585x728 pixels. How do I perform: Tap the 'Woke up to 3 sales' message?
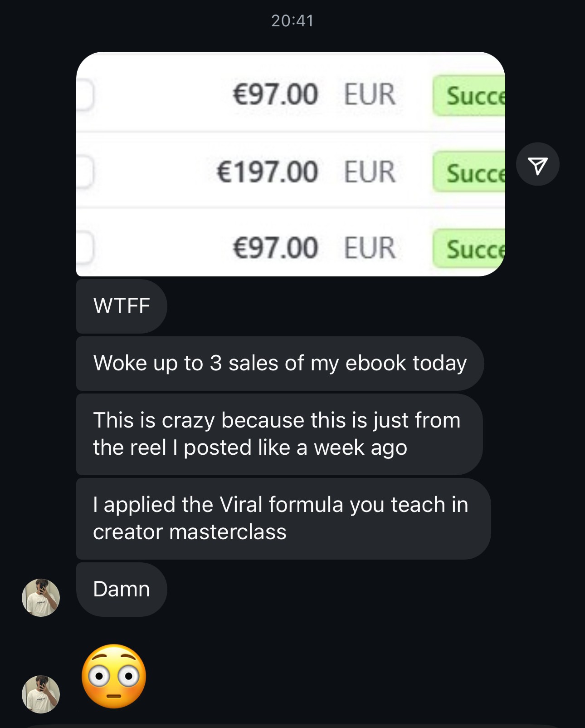pyautogui.click(x=280, y=363)
